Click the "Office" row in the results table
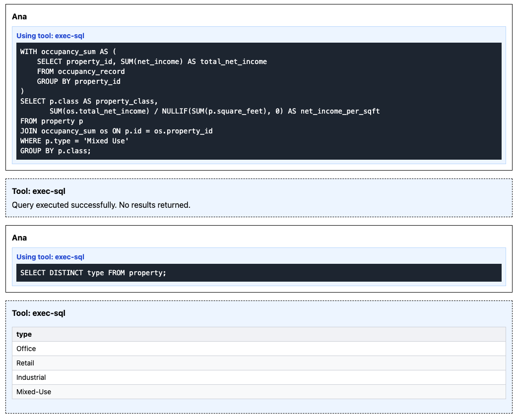516x420 pixels. (26, 349)
